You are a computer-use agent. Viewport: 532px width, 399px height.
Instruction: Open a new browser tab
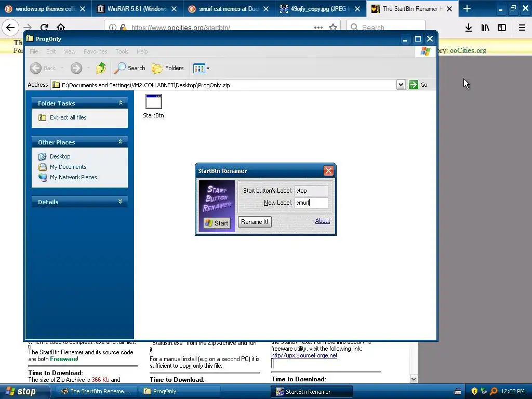click(x=467, y=8)
